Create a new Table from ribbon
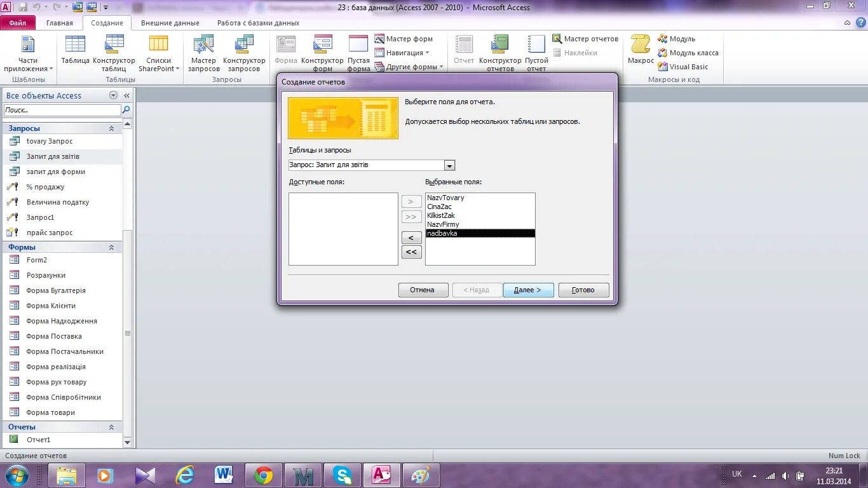The height and width of the screenshot is (488, 868). (75, 50)
